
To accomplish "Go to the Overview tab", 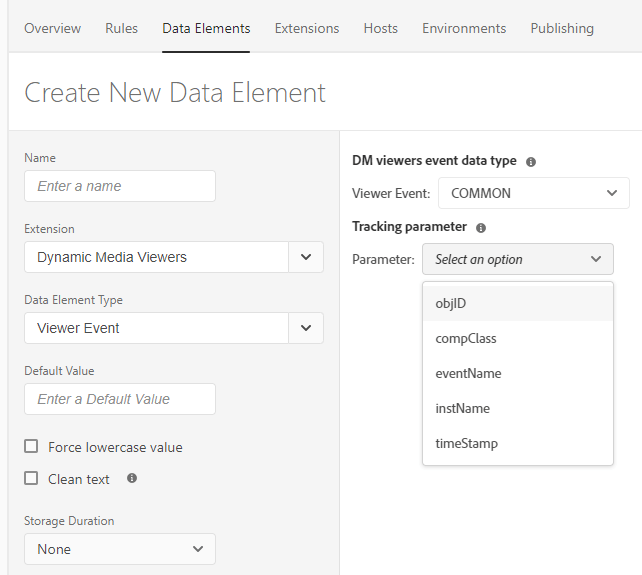I will click(x=53, y=28).
